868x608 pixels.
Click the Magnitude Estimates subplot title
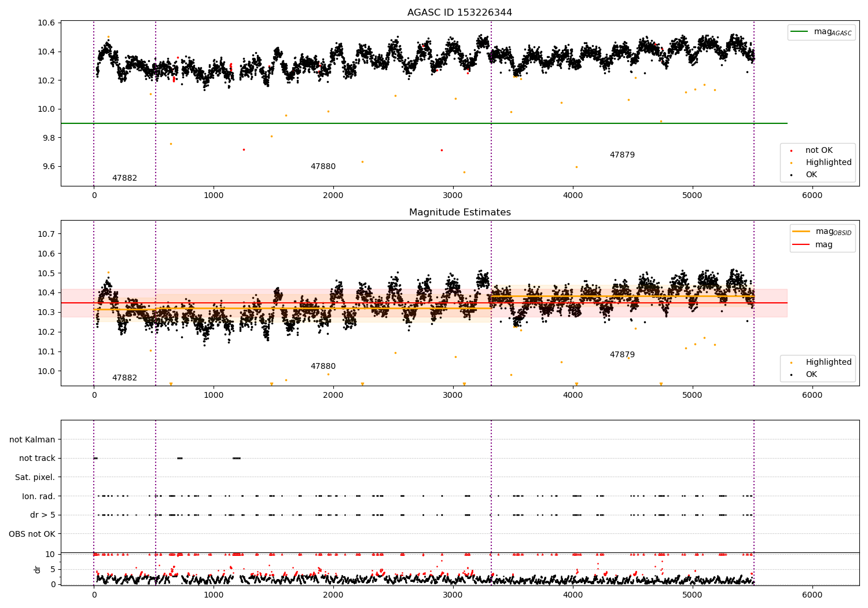(x=459, y=213)
